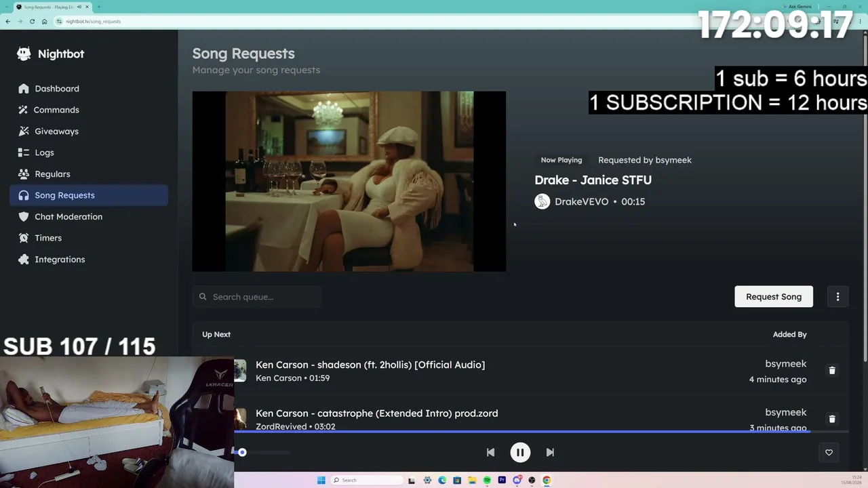Open the Timers section
This screenshot has height=488, width=868.
[x=89, y=238]
